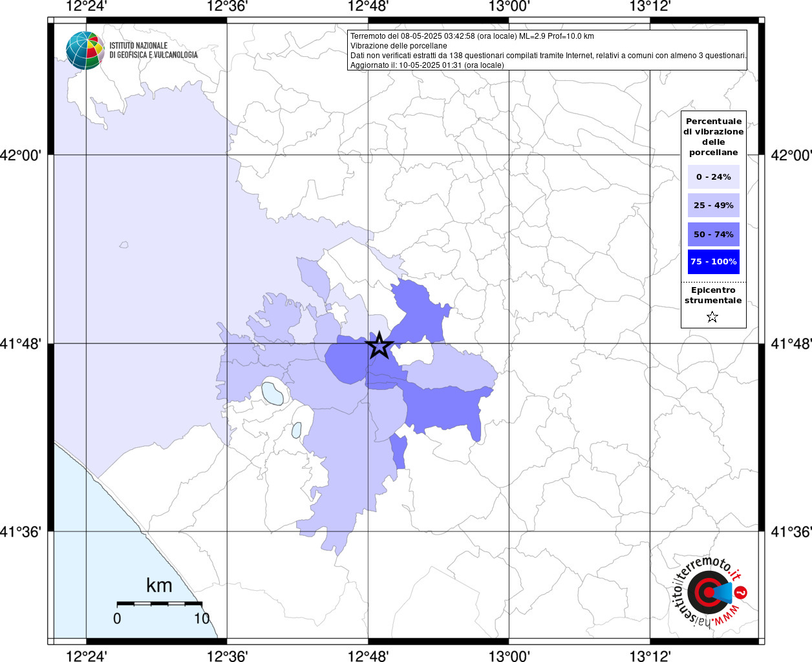Click the right latitude label 41°36'
This screenshot has height=662, width=812.
coord(791,531)
